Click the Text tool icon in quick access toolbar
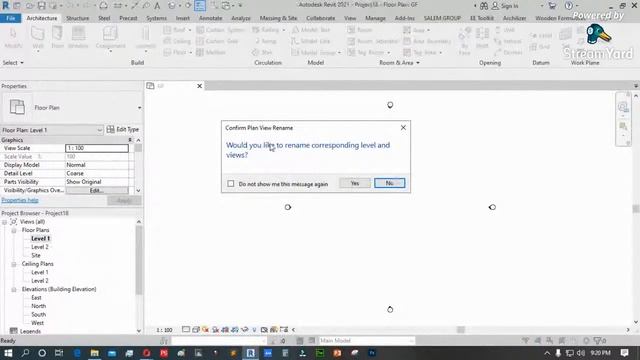Screen dimensions: 640x360 tap(157, 6)
